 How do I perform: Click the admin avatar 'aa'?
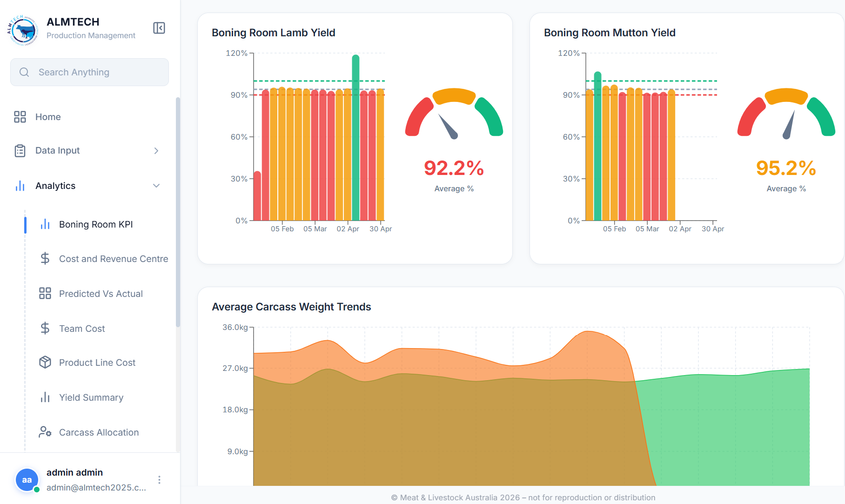coord(27,480)
